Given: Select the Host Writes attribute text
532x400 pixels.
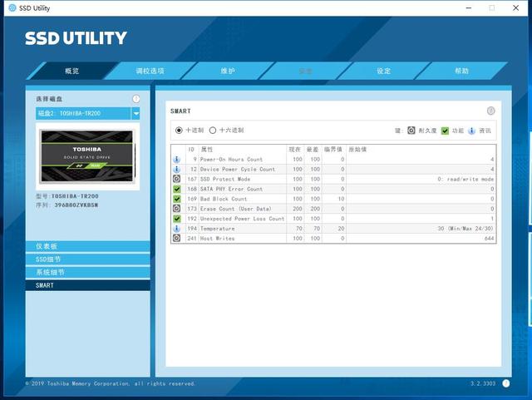Looking at the screenshot, I should pyautogui.click(x=218, y=239).
